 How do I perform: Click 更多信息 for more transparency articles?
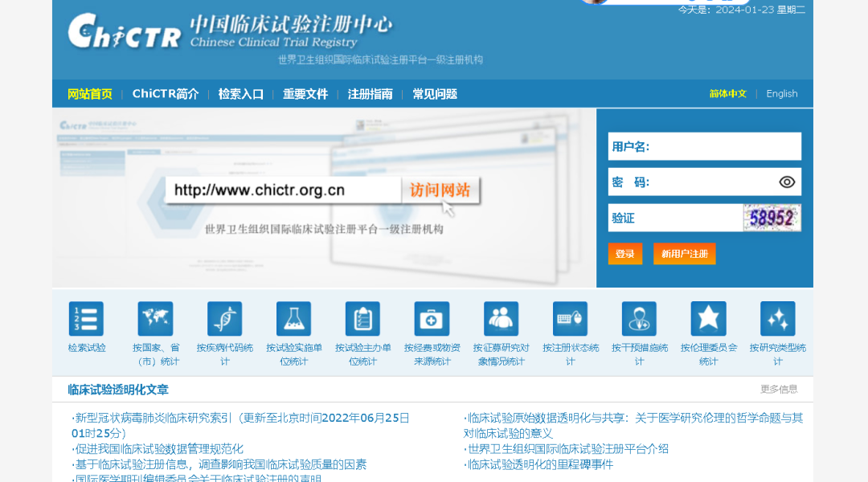pyautogui.click(x=778, y=388)
